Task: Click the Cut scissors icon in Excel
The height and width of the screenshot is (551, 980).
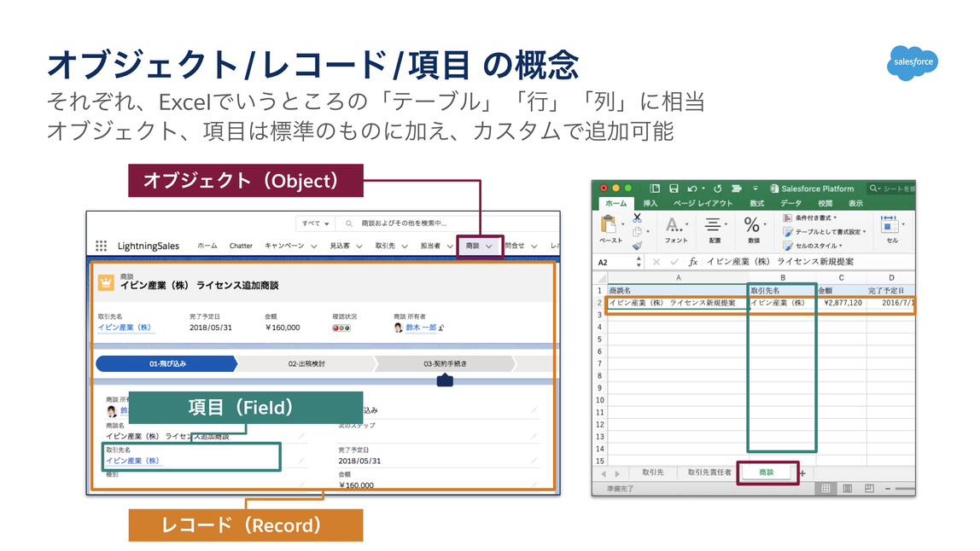Action: [637, 218]
